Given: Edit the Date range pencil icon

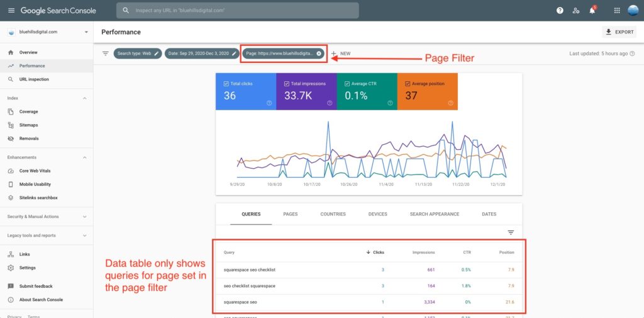Looking at the screenshot, I should [234, 54].
